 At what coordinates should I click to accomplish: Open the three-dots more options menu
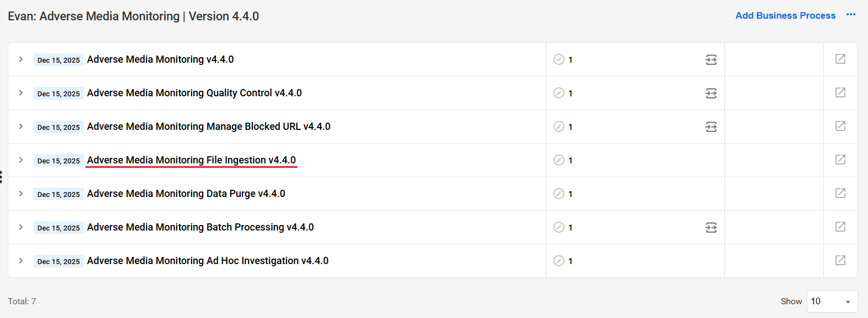(851, 15)
